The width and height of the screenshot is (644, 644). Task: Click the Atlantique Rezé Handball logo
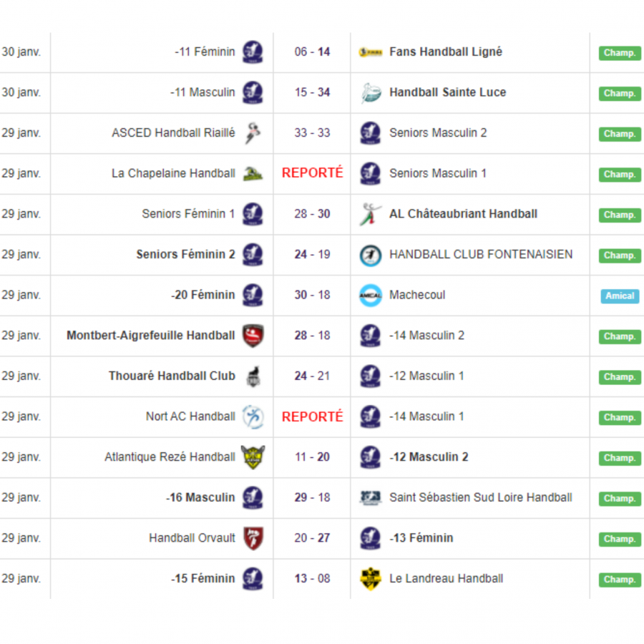pos(252,457)
